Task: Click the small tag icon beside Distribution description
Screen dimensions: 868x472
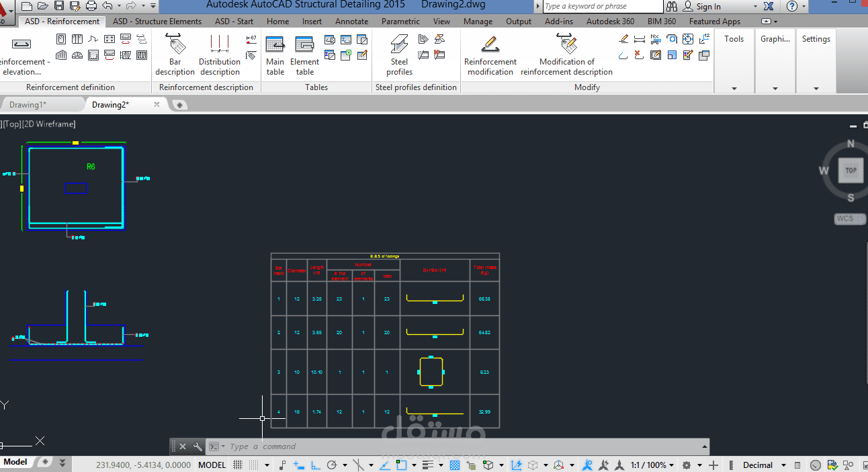Action: coord(251,55)
